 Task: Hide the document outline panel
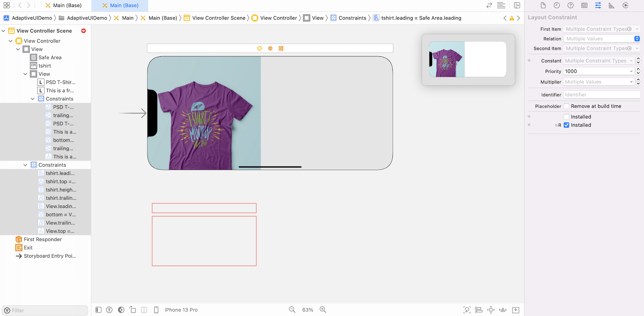(98, 310)
